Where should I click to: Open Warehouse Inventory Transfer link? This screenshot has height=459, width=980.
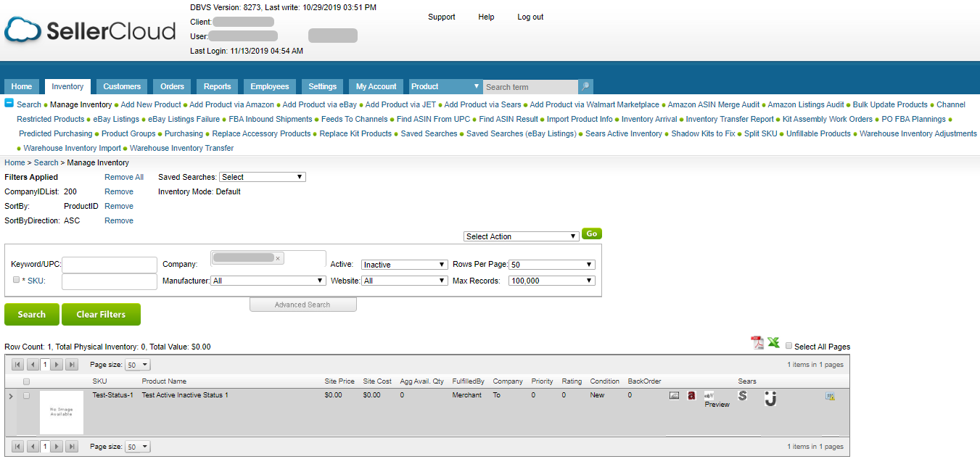click(181, 148)
